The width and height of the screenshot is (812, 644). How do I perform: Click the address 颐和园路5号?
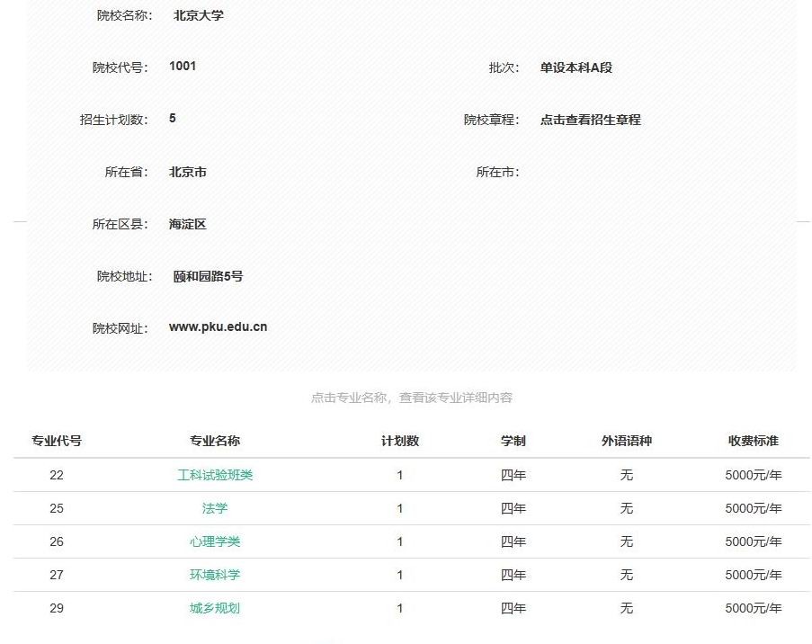click(208, 276)
